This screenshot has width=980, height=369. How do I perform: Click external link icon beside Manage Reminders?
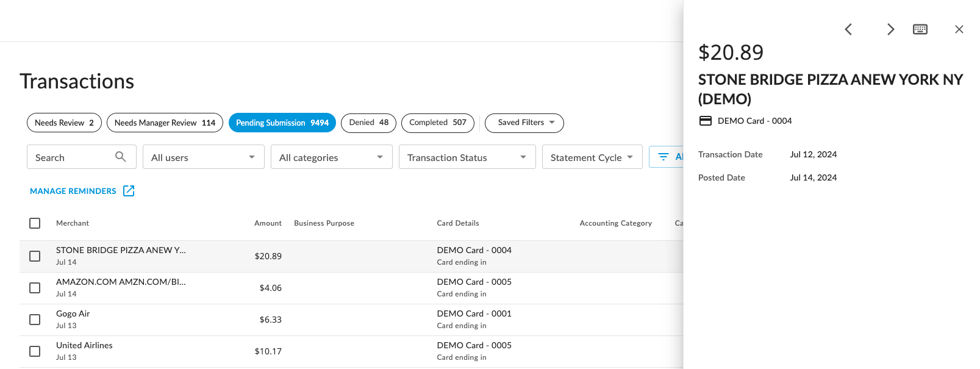(x=129, y=191)
